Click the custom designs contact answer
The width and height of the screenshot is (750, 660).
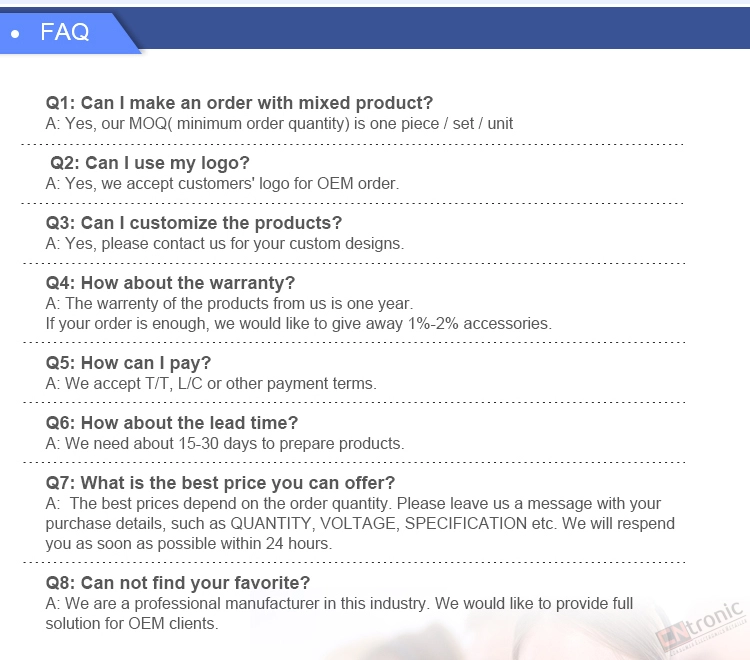pyautogui.click(x=224, y=243)
